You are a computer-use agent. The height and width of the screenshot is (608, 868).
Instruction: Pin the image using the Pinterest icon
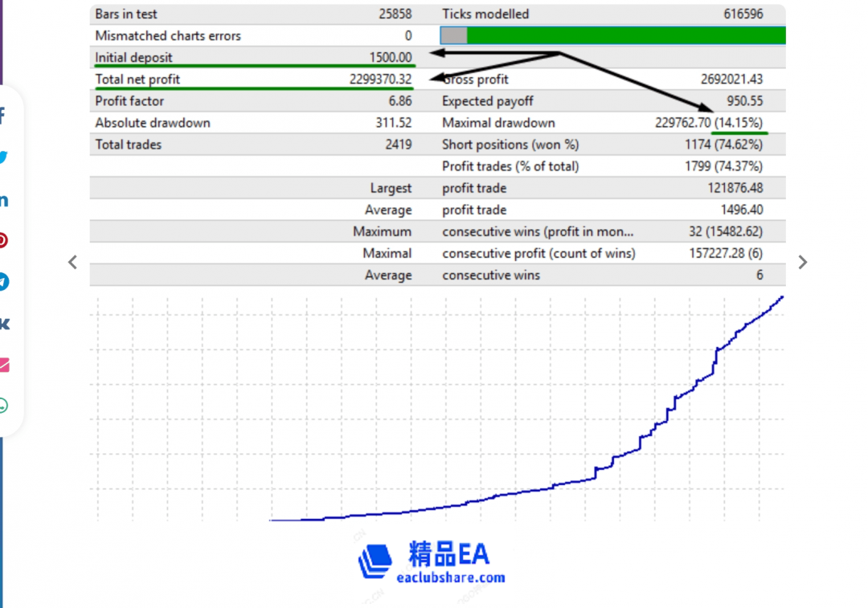coord(4,240)
